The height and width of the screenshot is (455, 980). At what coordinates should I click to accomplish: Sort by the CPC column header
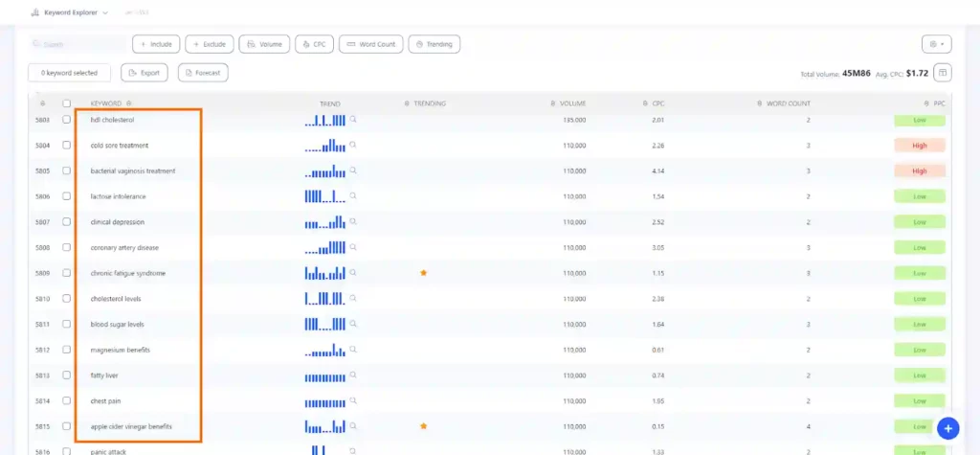coord(654,103)
